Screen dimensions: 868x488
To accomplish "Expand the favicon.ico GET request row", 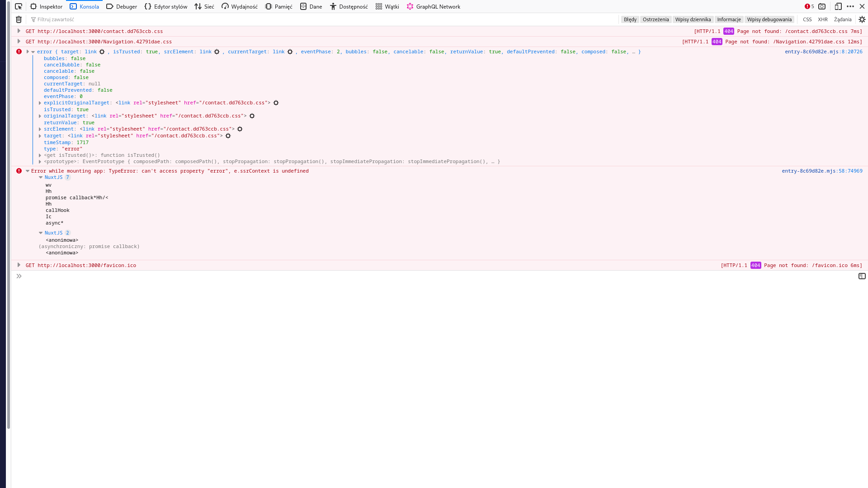I will 19,265.
